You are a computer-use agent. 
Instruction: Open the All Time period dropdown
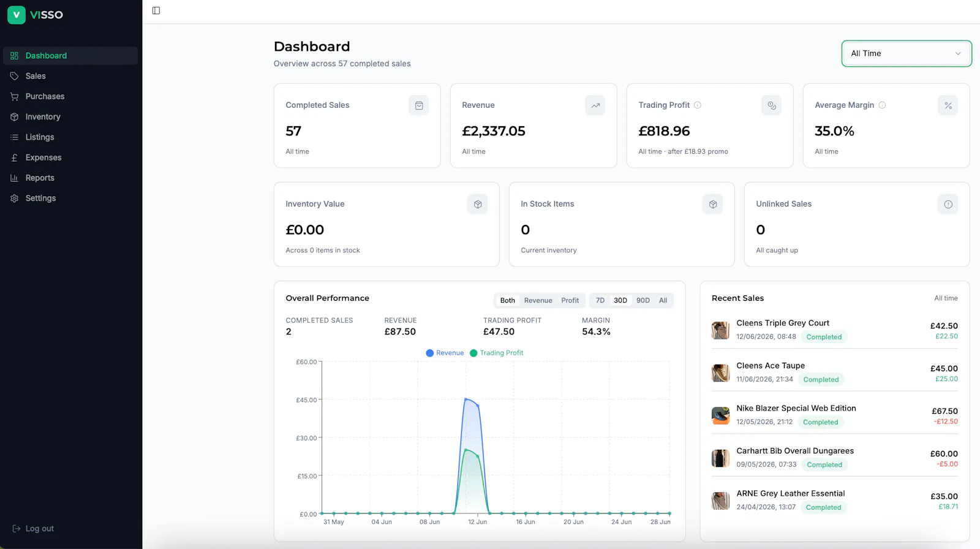[x=907, y=53]
